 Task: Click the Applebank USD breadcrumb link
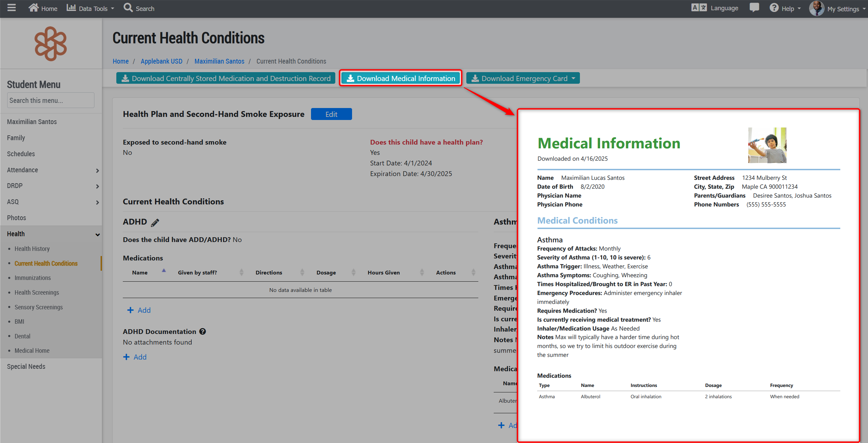click(x=161, y=61)
